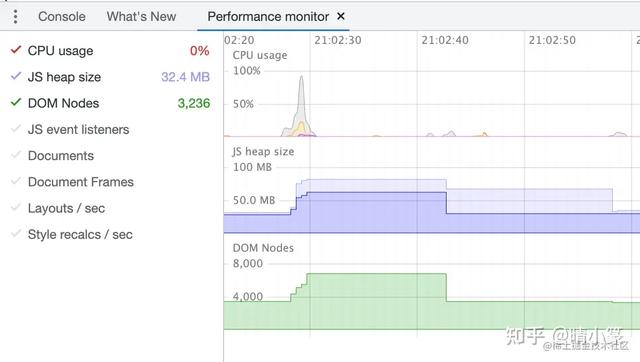The image size is (640, 362).
Task: Toggle the JS heap size checkmark
Action: tap(16, 76)
